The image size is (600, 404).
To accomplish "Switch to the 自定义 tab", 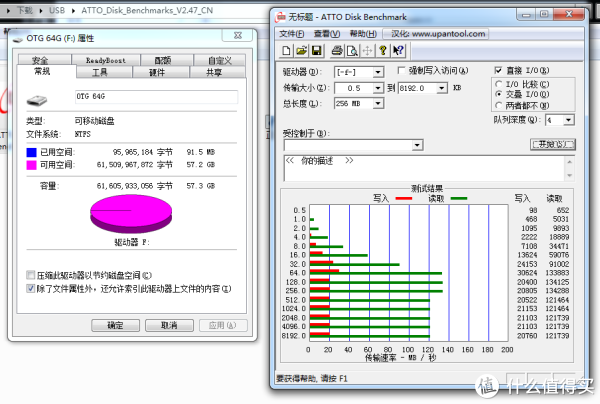I will [220, 60].
